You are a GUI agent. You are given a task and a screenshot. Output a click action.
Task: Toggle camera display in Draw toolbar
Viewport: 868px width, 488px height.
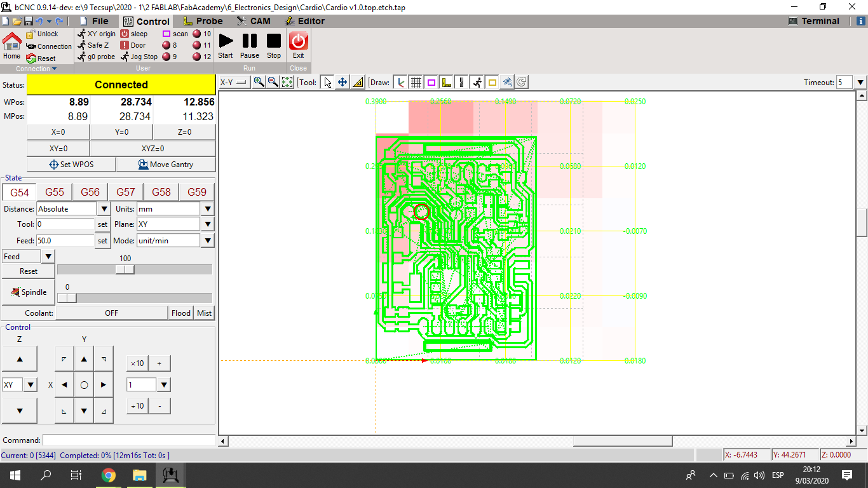pyautogui.click(x=507, y=82)
